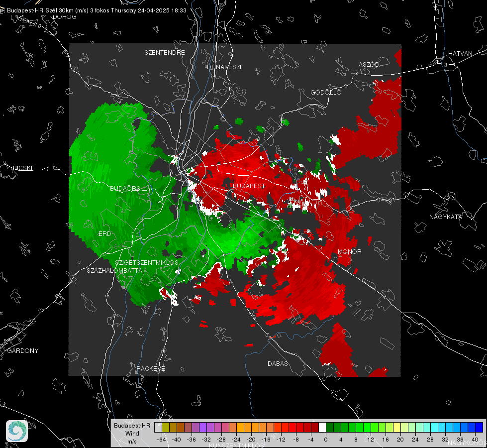The width and height of the screenshot is (487, 448).
Task: Click the radar title text with date 24-04-2025
Action: [97, 10]
